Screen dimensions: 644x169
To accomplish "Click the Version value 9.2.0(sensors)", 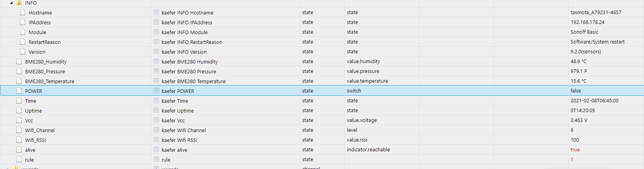I will coord(586,52).
